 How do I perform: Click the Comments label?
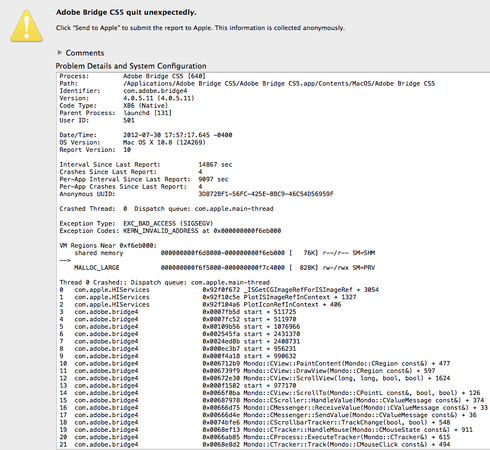(x=85, y=53)
